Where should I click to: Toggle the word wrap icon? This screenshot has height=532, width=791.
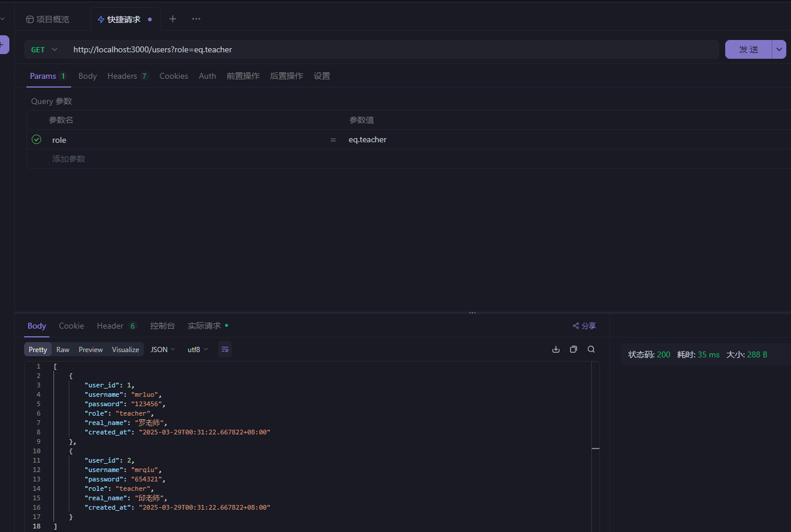225,349
